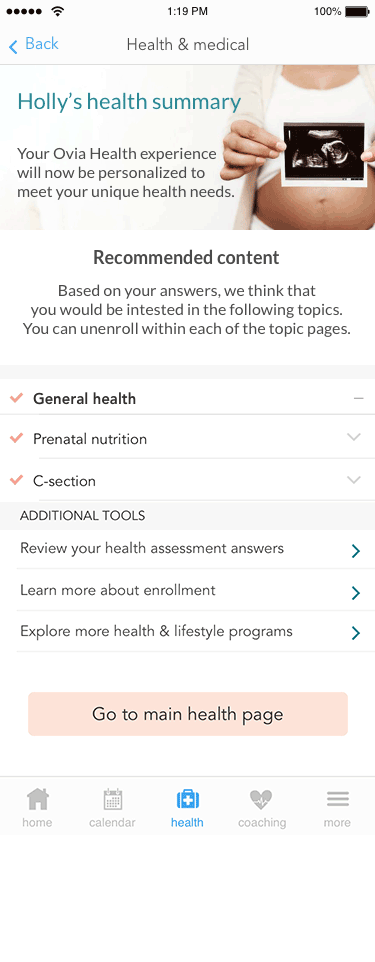Tap the back chevron arrow icon
Screen dimensions: 375x962
coord(14,46)
